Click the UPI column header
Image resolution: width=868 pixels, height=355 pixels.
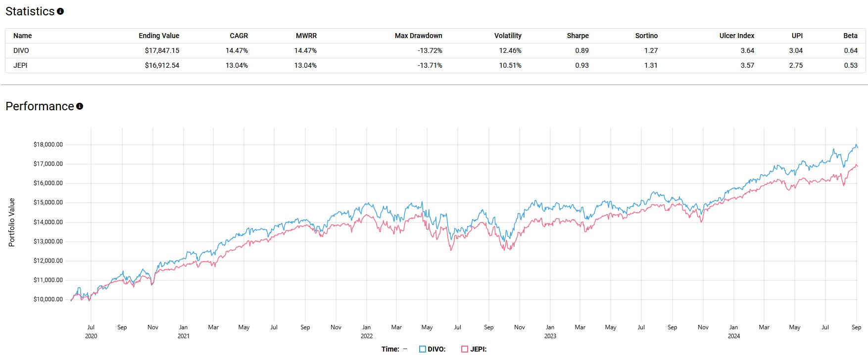click(797, 36)
